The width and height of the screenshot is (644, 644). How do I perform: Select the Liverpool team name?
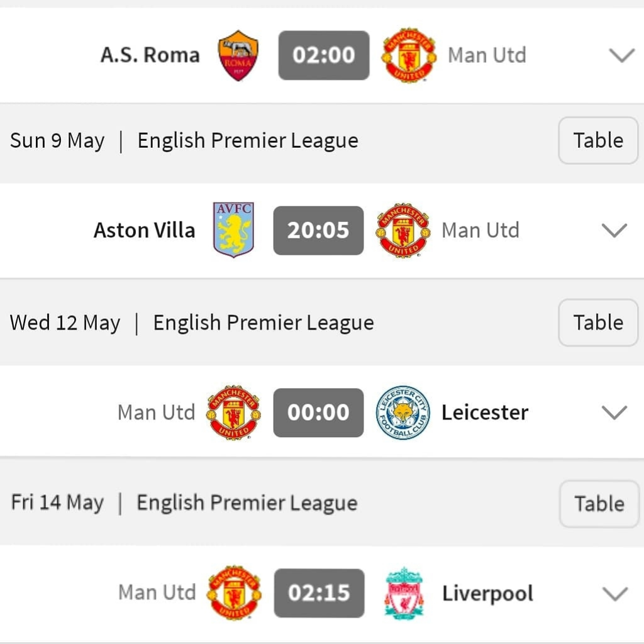[x=487, y=593]
